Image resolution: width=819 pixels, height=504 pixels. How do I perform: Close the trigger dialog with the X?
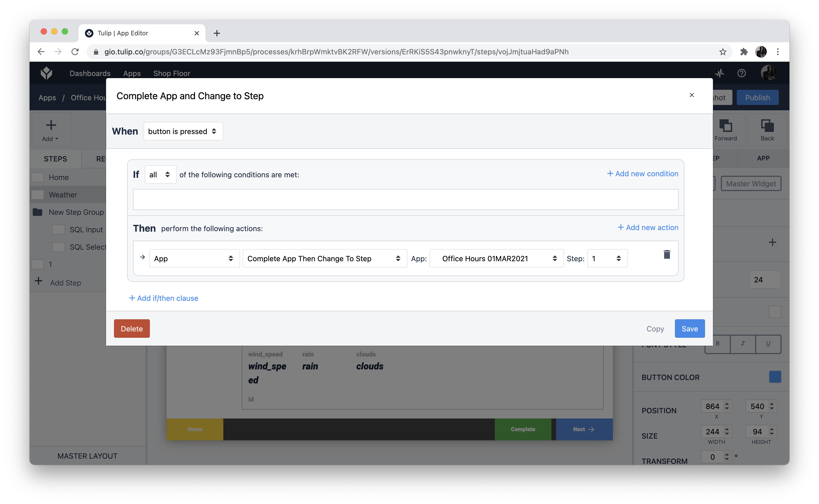[x=692, y=95]
